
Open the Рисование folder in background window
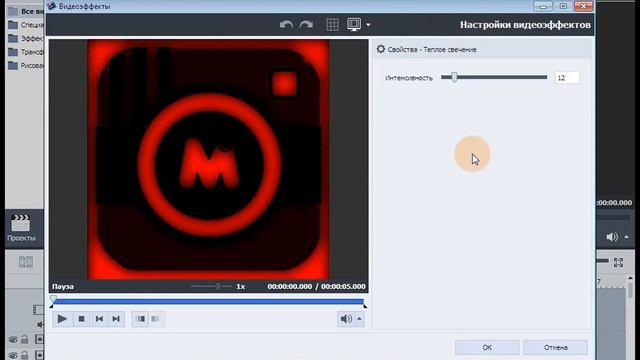26,65
